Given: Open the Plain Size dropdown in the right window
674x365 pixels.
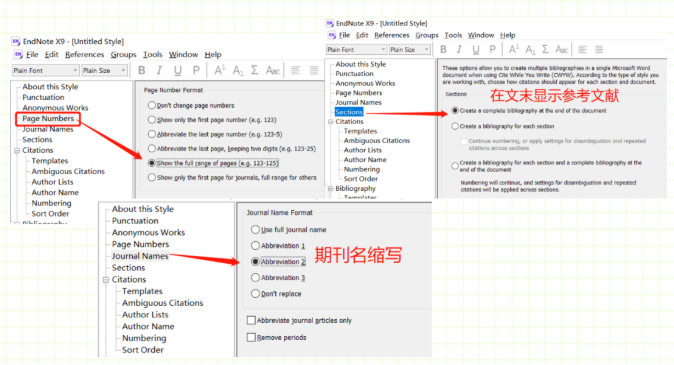Looking at the screenshot, I should 410,49.
